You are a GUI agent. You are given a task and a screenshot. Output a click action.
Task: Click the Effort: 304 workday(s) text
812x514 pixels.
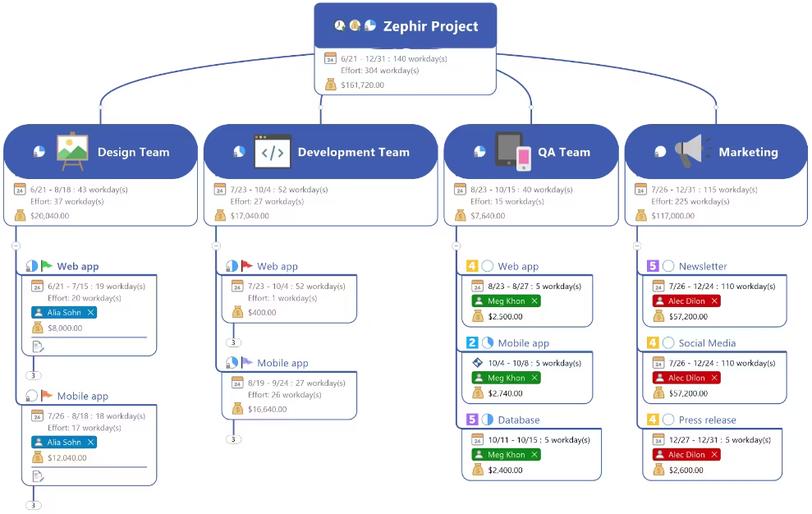click(379, 71)
